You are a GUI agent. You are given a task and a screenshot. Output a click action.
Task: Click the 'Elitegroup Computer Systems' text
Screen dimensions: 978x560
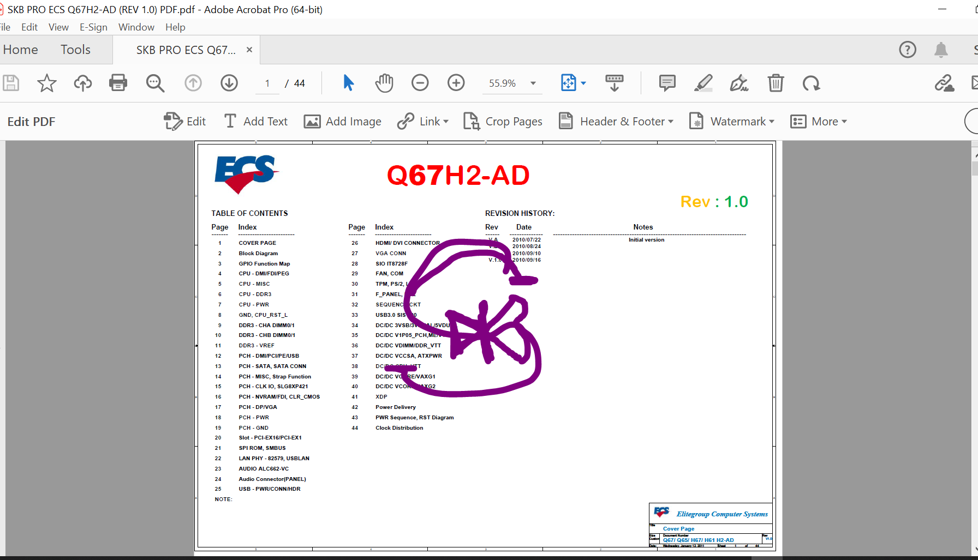tap(722, 514)
